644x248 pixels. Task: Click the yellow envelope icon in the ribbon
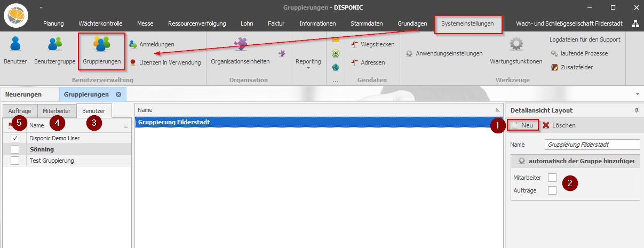pyautogui.click(x=335, y=39)
